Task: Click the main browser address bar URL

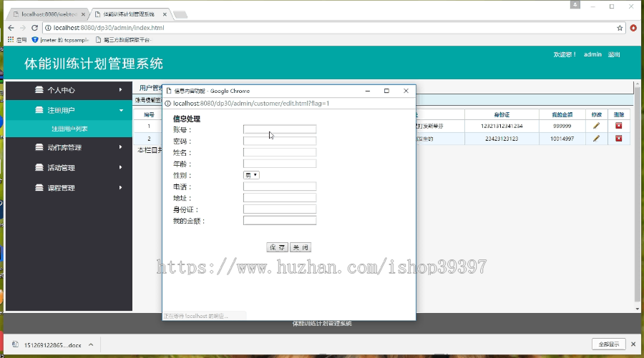Action: (109, 28)
